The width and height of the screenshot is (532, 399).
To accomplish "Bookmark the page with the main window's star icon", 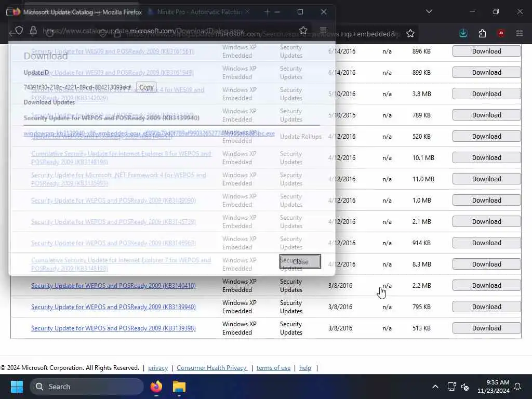I will pos(410,33).
